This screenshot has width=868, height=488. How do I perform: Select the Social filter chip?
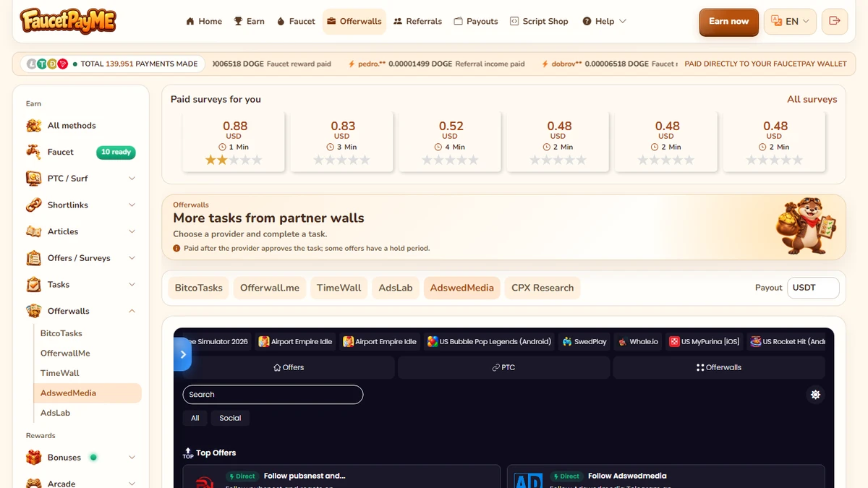coord(230,418)
